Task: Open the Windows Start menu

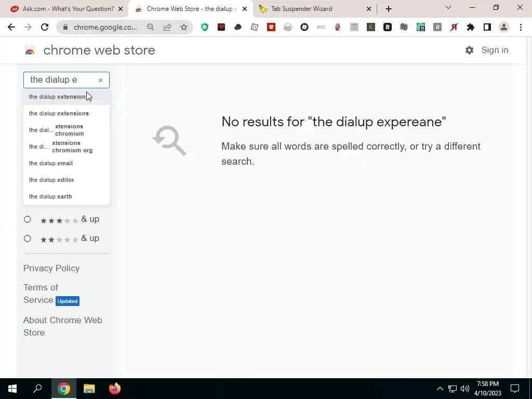Action: (x=12, y=389)
